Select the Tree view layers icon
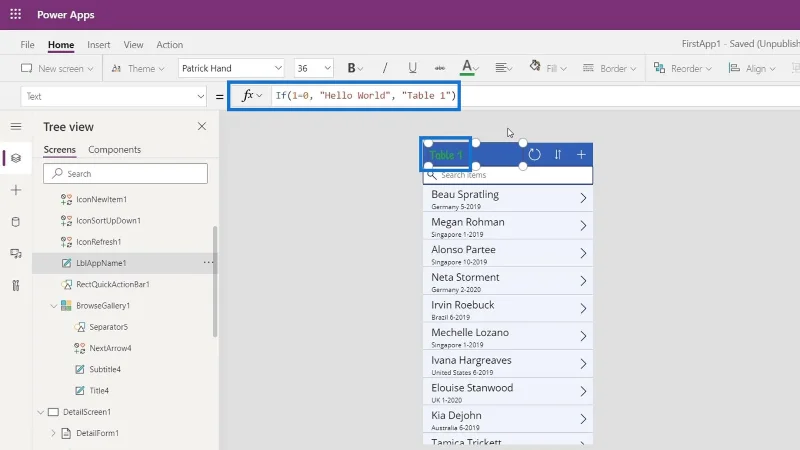 (16, 158)
